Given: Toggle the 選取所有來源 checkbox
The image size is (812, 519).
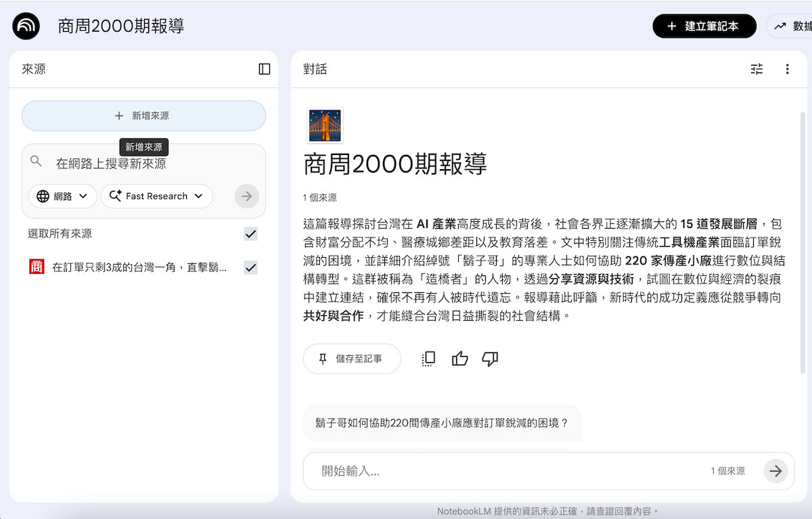Looking at the screenshot, I should coord(251,234).
